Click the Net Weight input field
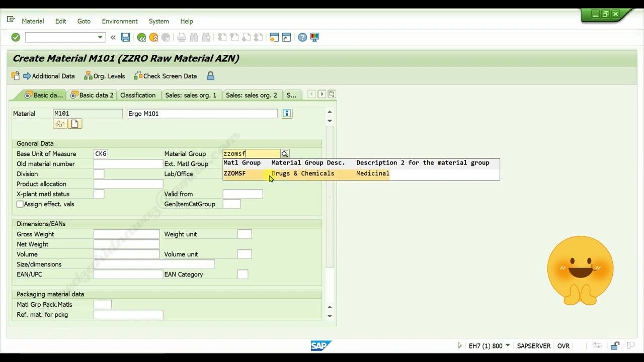The height and width of the screenshot is (362, 644). (x=126, y=244)
